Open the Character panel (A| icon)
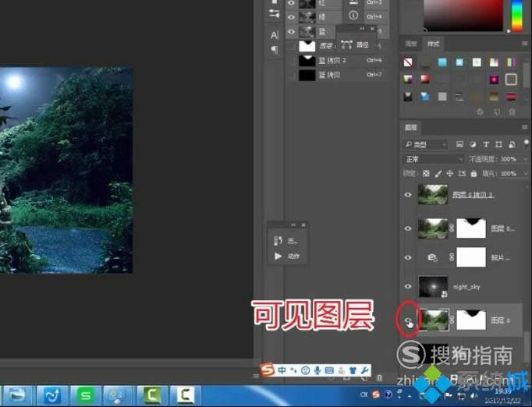Screen dimensions: 532x407 pos(275,35)
